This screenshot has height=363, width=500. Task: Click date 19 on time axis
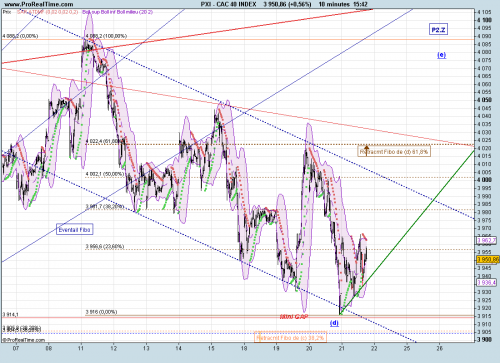[x=276, y=348]
